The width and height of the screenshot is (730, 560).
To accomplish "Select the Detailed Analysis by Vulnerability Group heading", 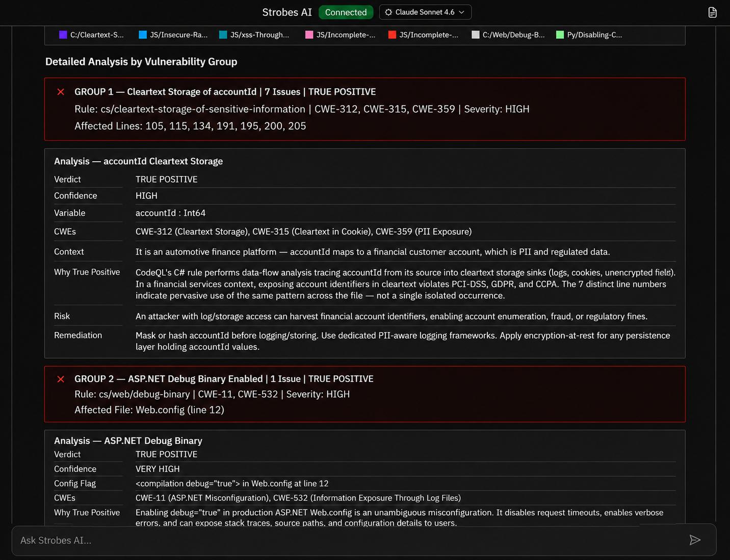I will [x=141, y=62].
